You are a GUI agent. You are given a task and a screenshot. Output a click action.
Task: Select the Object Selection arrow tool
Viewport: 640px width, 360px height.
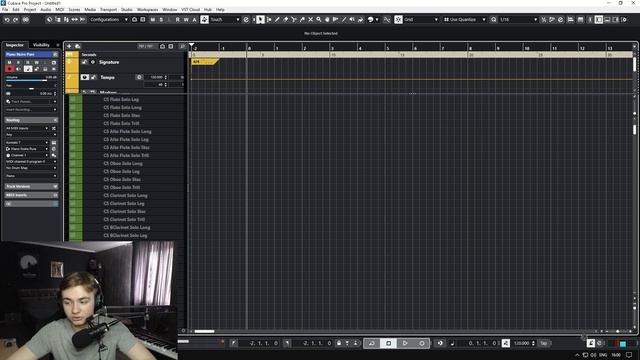point(260,20)
